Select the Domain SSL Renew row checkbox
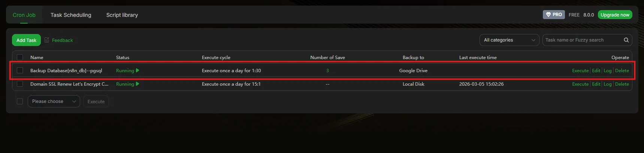644x153 pixels. (x=20, y=84)
